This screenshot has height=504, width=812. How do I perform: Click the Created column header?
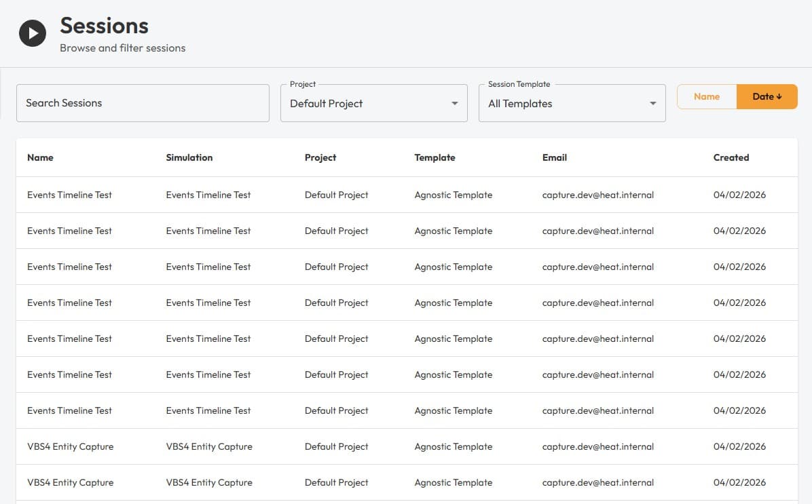click(731, 157)
